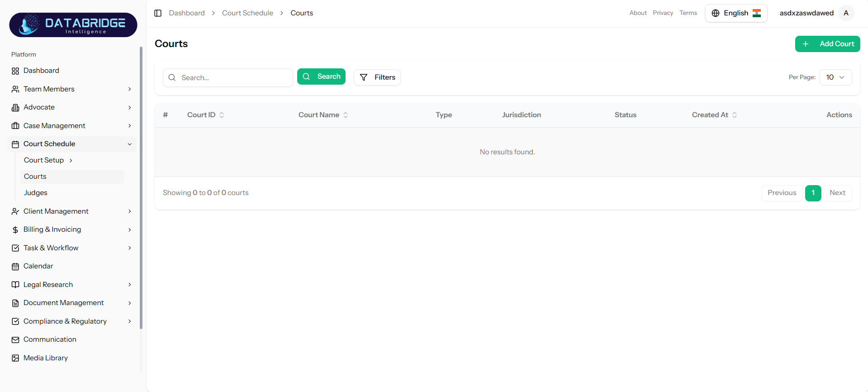The image size is (868, 392).
Task: Click the Document Management file icon
Action: (x=15, y=303)
